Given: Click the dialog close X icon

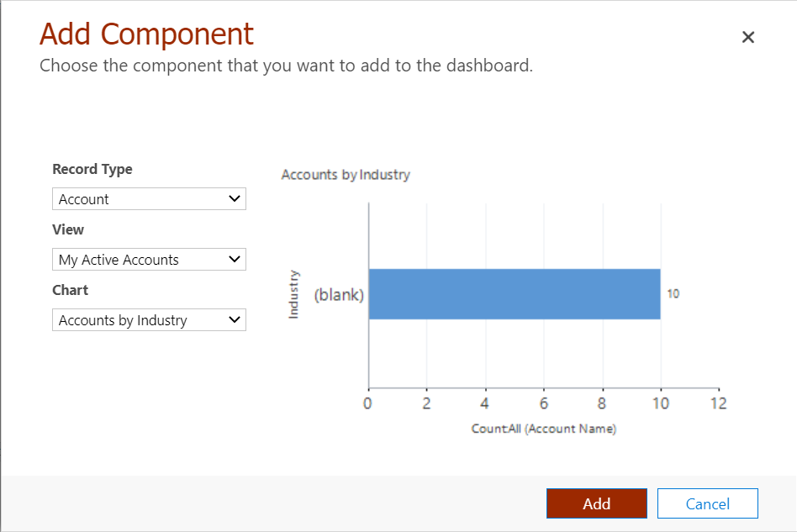Looking at the screenshot, I should 748,37.
